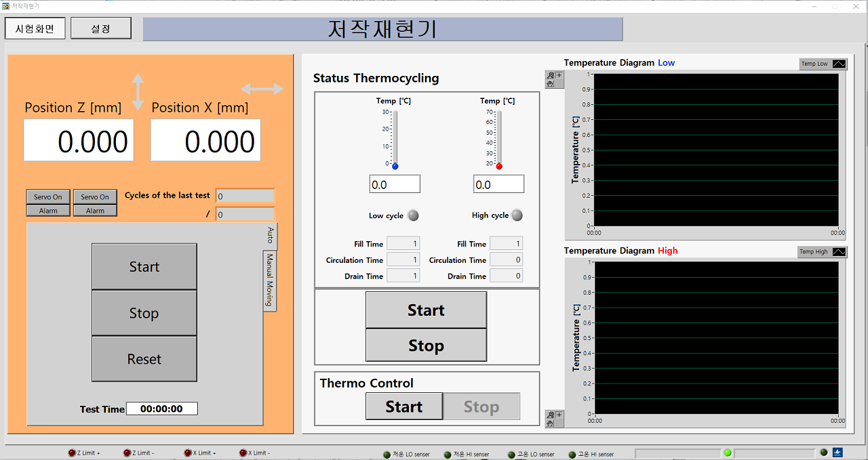The image size is (868, 460).
Task: Select pan hand tool beside Temperature Diagram Low
Action: tap(550, 83)
